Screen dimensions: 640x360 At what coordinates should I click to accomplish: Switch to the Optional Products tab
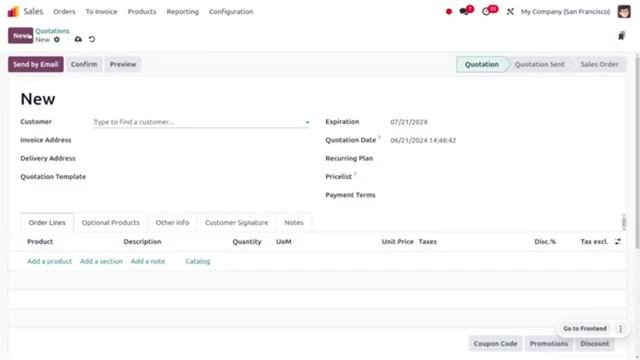pos(111,222)
